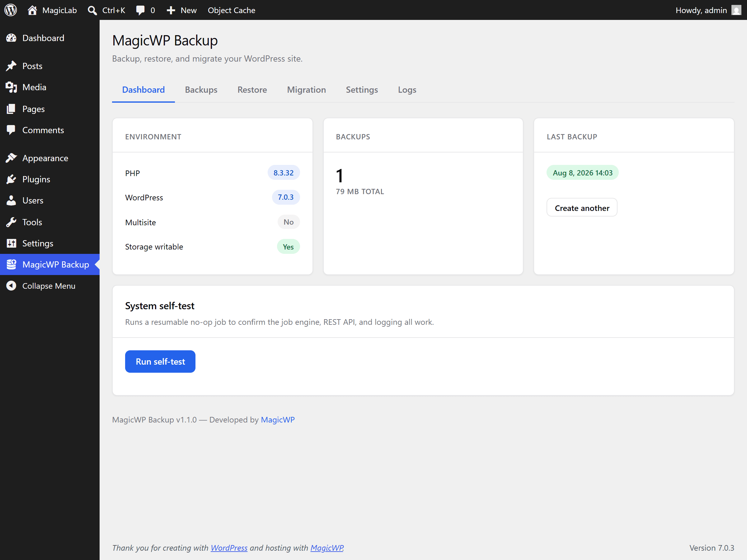Click the Tools wrench icon
747x560 pixels.
(x=11, y=222)
